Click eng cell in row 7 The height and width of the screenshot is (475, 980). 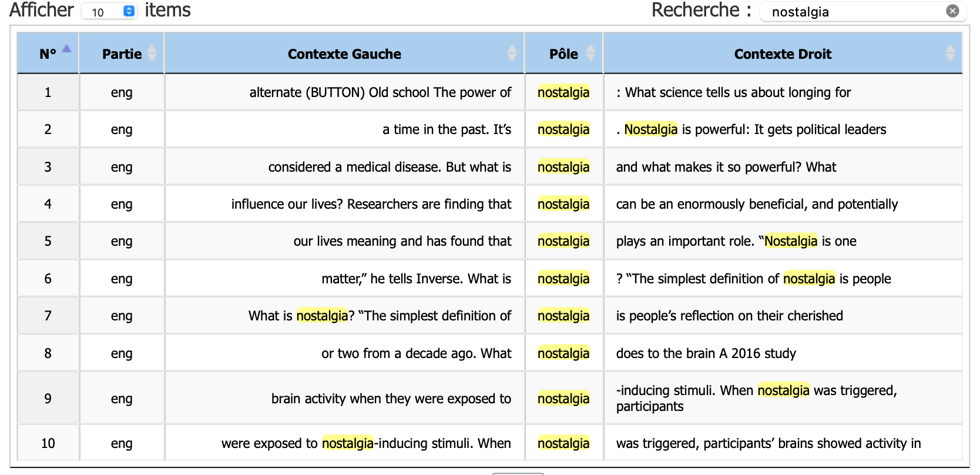pos(122,316)
